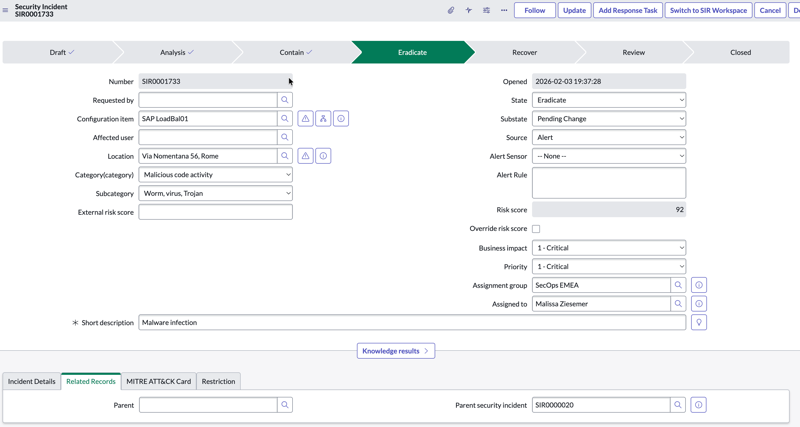Image resolution: width=800 pixels, height=427 pixels.
Task: Expand the Knowledge results button
Action: [x=396, y=351]
